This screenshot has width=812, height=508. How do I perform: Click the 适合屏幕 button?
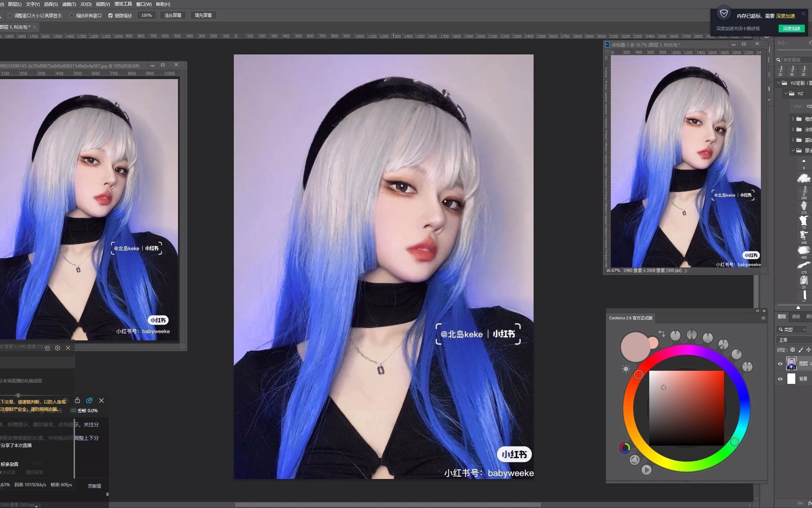coord(173,15)
